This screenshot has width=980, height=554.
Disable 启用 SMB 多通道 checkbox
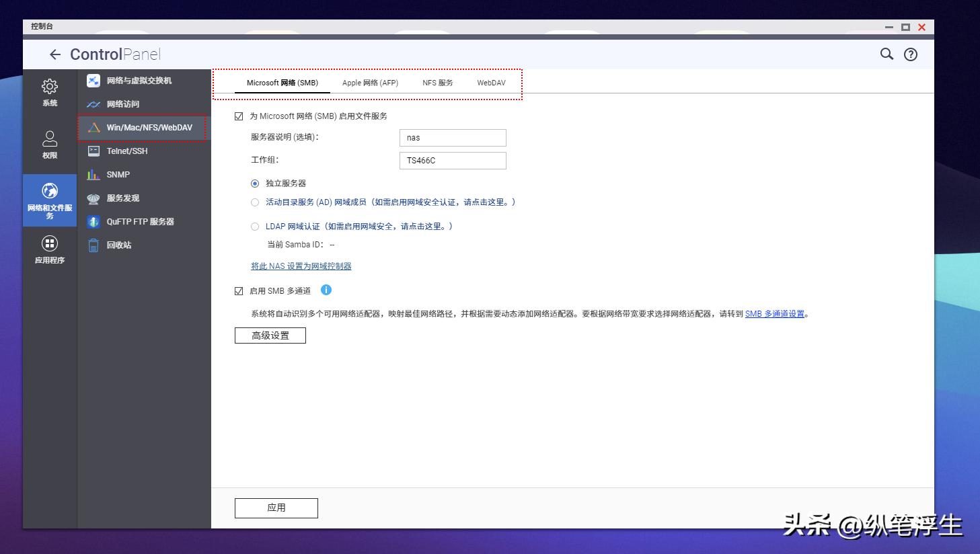(239, 290)
